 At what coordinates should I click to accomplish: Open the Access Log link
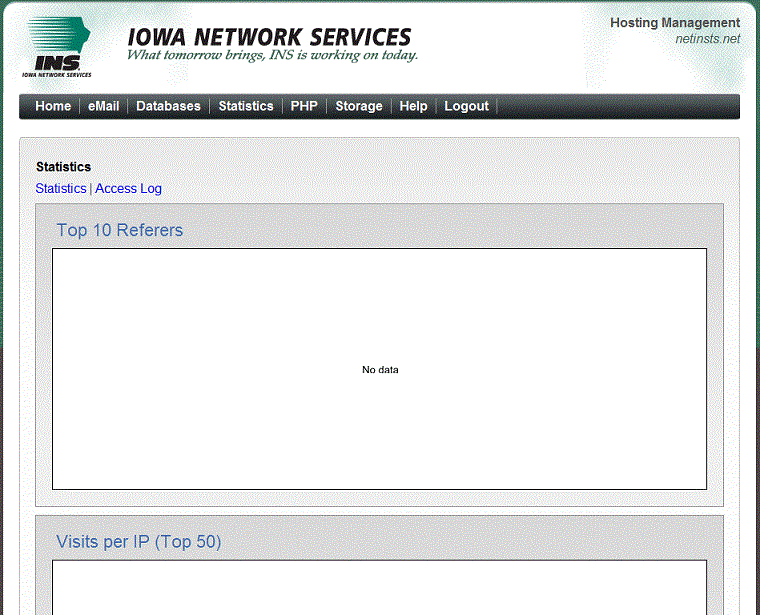click(x=128, y=189)
